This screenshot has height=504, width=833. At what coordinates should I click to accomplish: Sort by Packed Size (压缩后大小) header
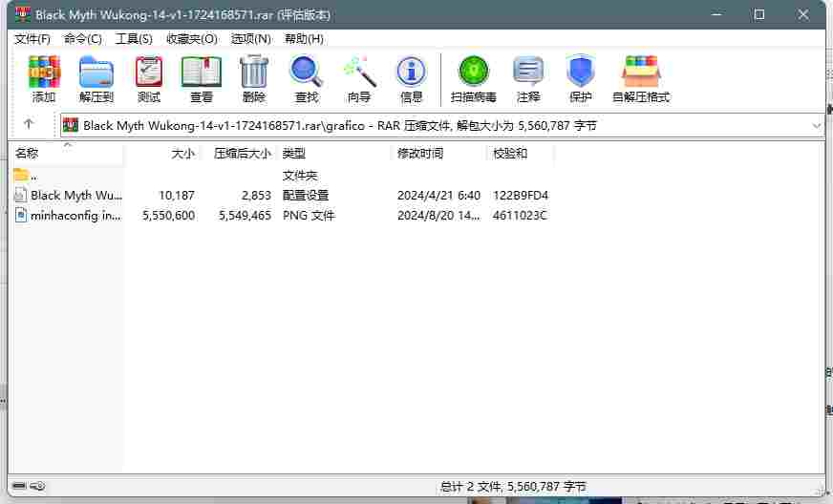pos(239,154)
